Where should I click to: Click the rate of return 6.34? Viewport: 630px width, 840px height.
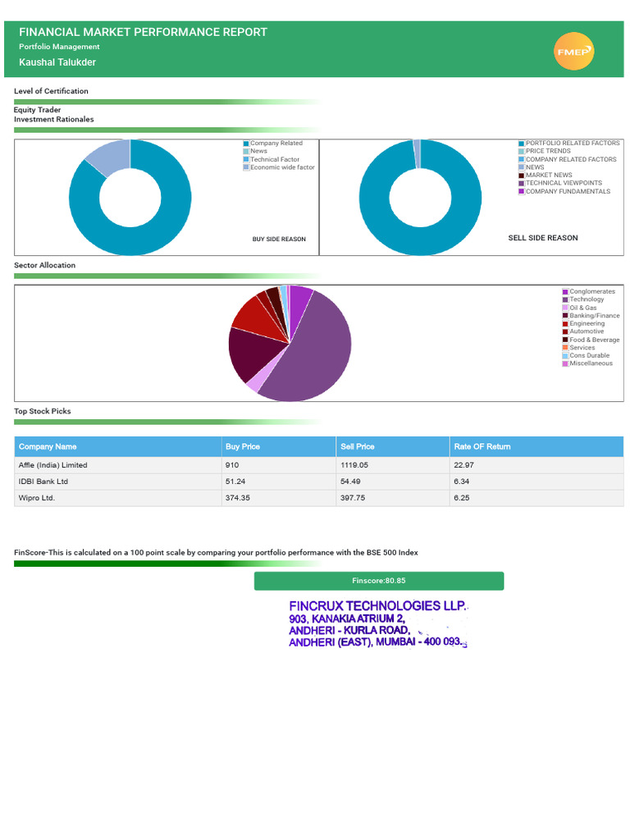(x=461, y=482)
